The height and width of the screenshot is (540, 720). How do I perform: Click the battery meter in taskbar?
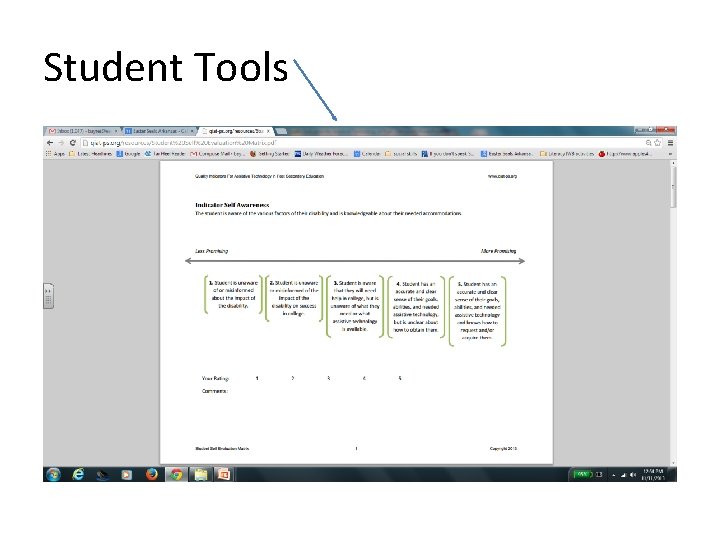582,474
